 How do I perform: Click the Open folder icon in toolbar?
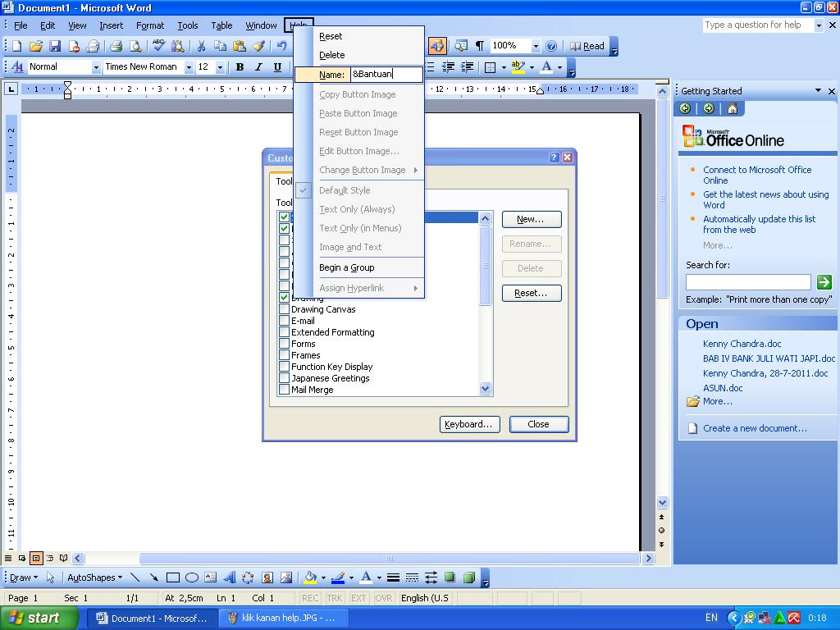(x=36, y=46)
